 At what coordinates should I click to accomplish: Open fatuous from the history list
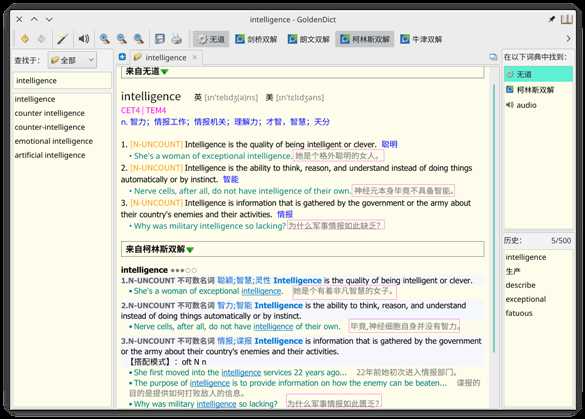point(519,313)
